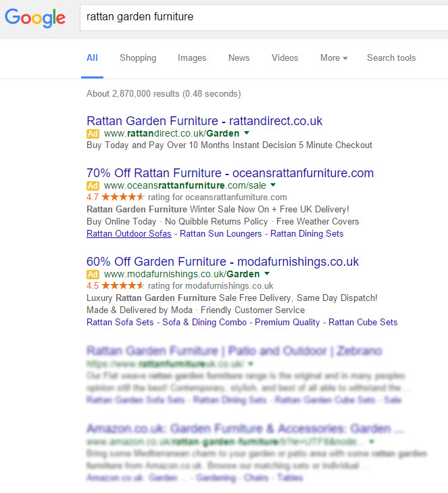Open the Rattan Sun Loungers sitelink

pyautogui.click(x=220, y=233)
